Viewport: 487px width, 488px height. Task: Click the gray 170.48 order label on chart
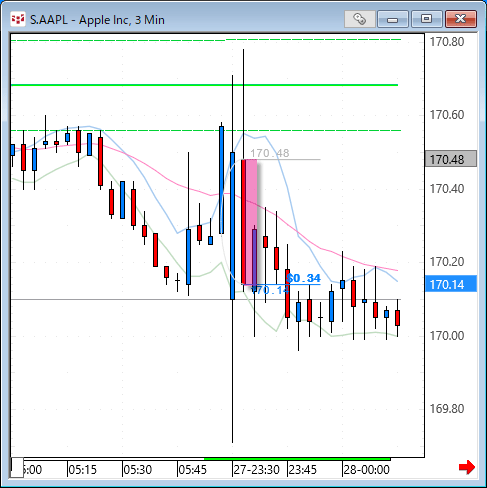click(x=270, y=153)
